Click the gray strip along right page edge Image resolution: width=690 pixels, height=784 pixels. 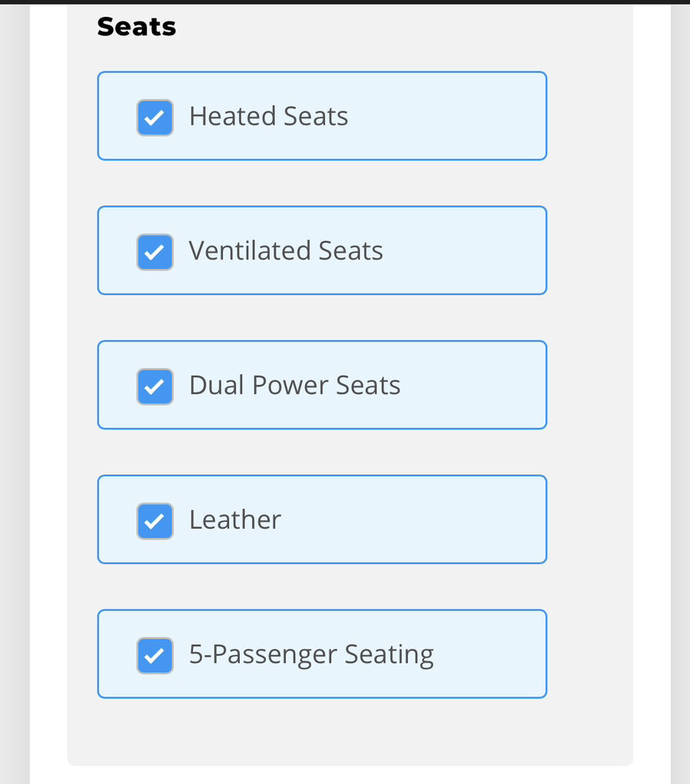pos(680,384)
